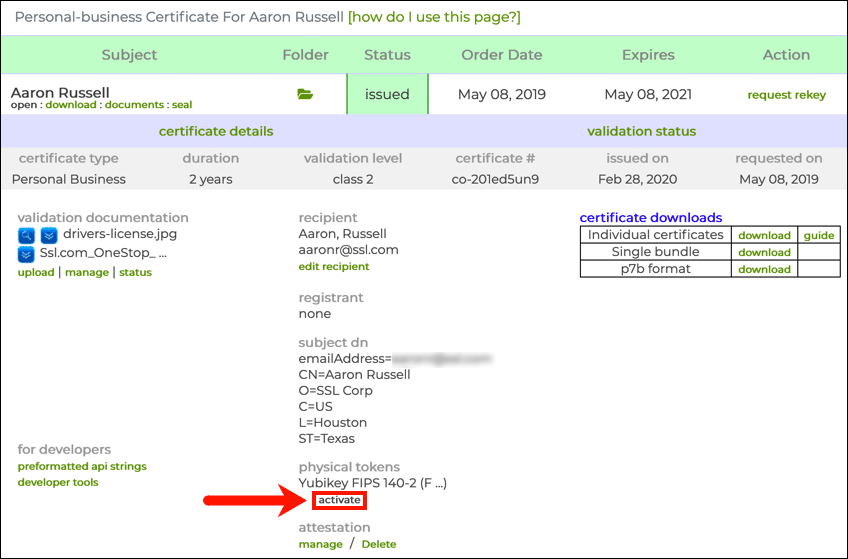
Task: Click the request rekey action link
Action: tap(786, 95)
